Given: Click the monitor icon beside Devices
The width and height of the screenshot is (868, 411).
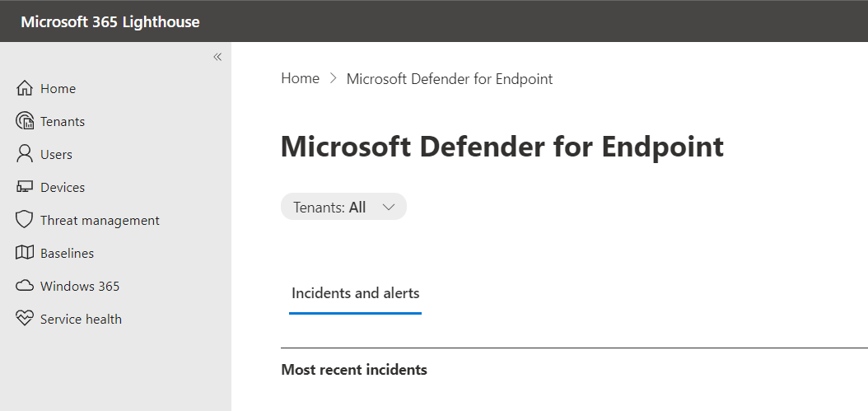Looking at the screenshot, I should 25,187.
